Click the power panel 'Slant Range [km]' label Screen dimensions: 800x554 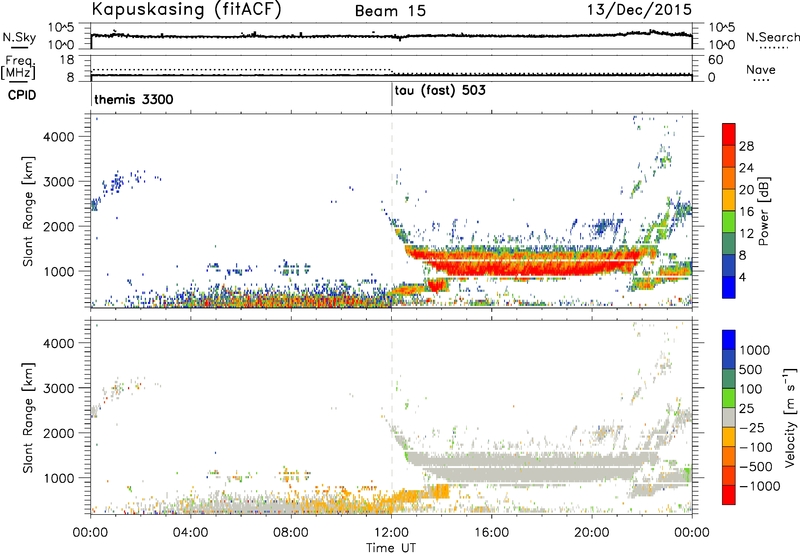click(28, 211)
